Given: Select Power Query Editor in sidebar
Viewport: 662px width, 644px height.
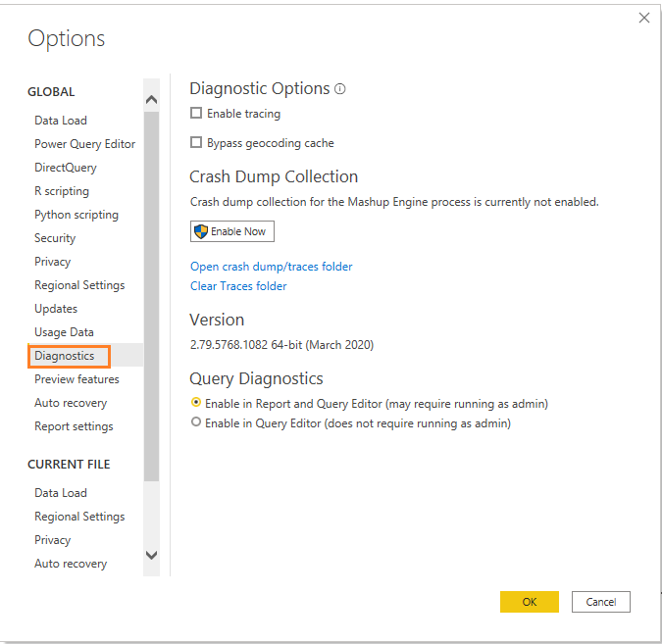Looking at the screenshot, I should [x=85, y=144].
